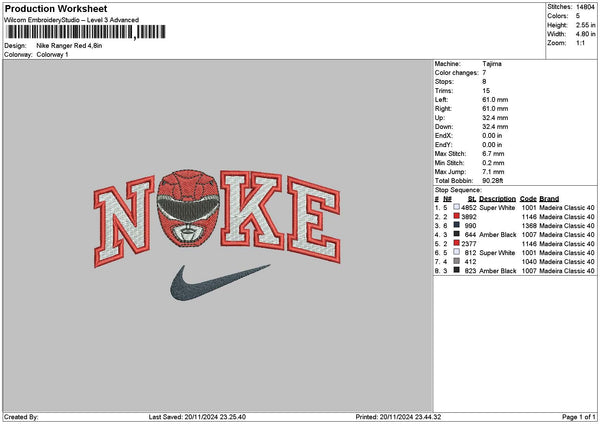Click stitch count '823' in stop 8
Image resolution: width=600 pixels, height=424 pixels.
point(471,271)
